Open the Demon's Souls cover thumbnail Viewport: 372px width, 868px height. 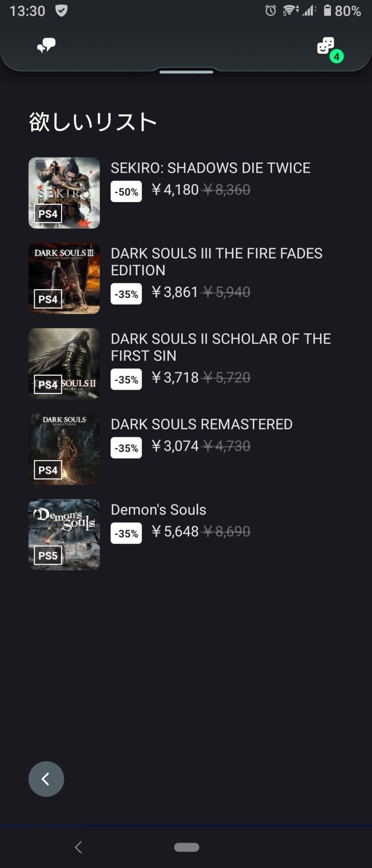point(64,534)
